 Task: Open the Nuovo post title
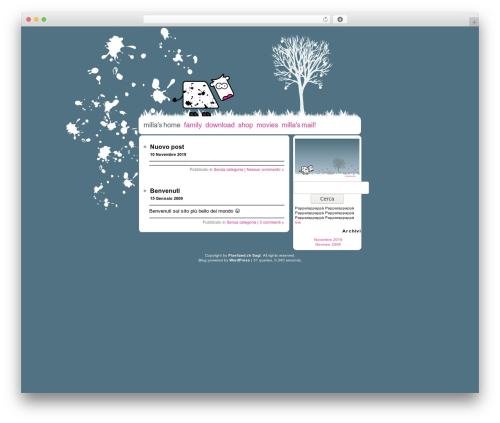pos(167,147)
